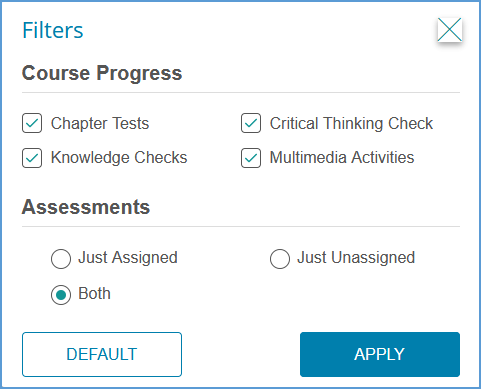Click the Both label text
The height and width of the screenshot is (389, 481).
(x=94, y=294)
